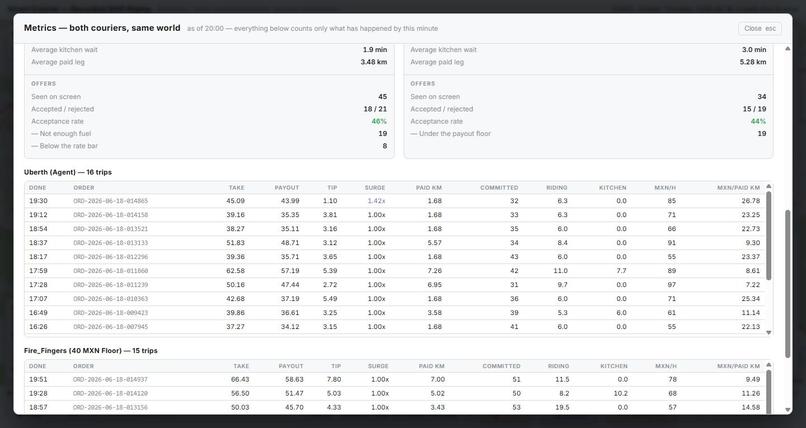
Task: Click the 46% acceptance rate value
Action: (x=379, y=122)
